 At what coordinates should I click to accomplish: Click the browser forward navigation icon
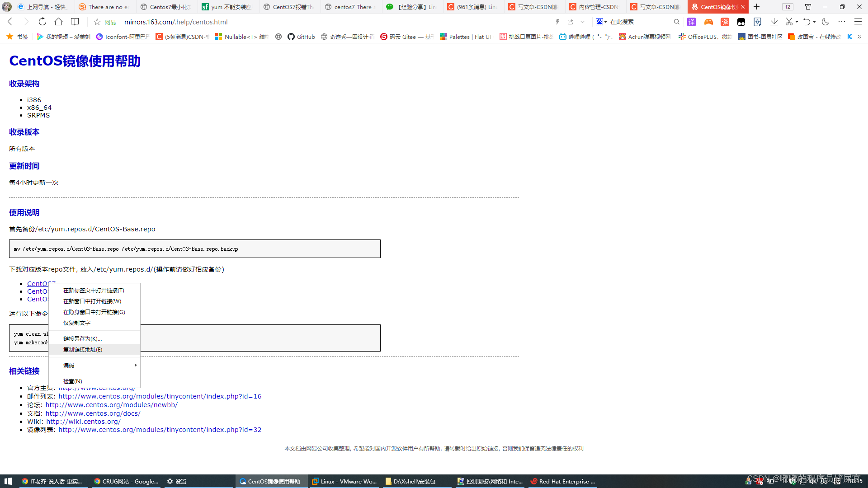(x=26, y=21)
